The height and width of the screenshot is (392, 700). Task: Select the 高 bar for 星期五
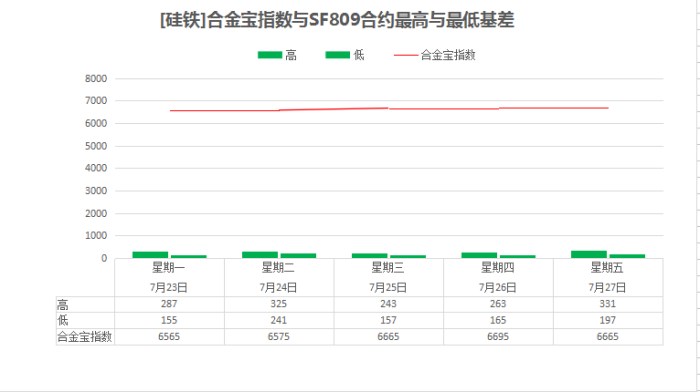[589, 254]
